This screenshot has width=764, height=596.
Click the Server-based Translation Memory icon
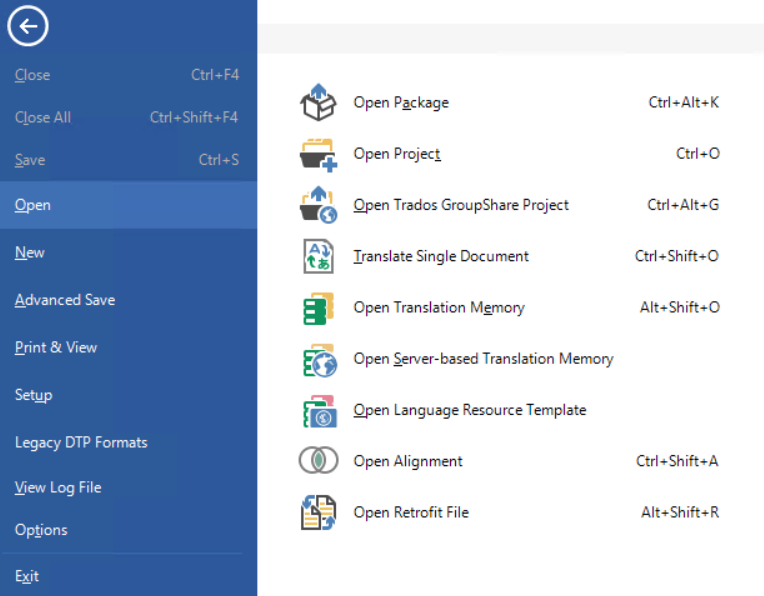319,360
